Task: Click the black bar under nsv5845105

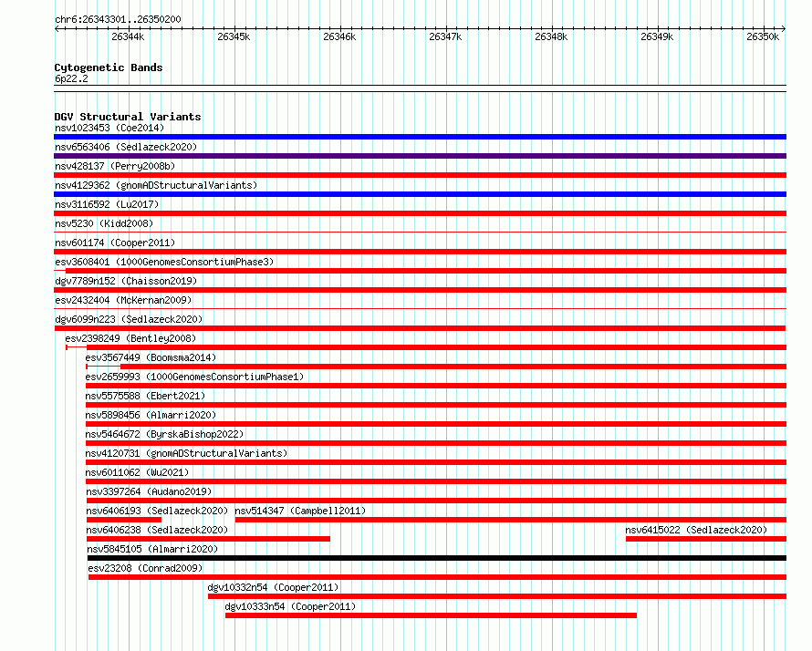Action: pos(437,558)
